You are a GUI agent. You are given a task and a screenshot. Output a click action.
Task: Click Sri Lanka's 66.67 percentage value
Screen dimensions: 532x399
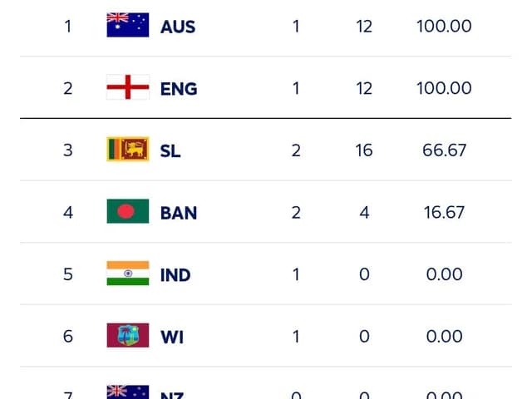[x=444, y=150]
